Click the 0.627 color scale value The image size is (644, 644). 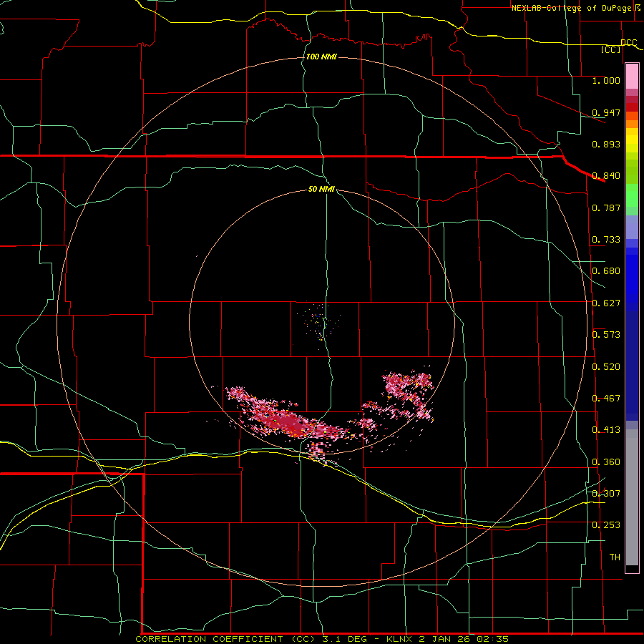[x=606, y=303]
